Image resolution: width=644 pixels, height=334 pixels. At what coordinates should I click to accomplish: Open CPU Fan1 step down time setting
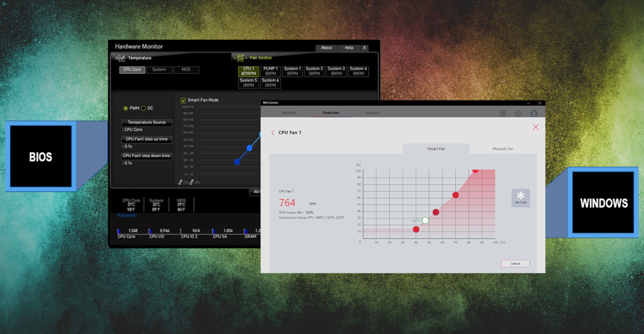click(147, 156)
